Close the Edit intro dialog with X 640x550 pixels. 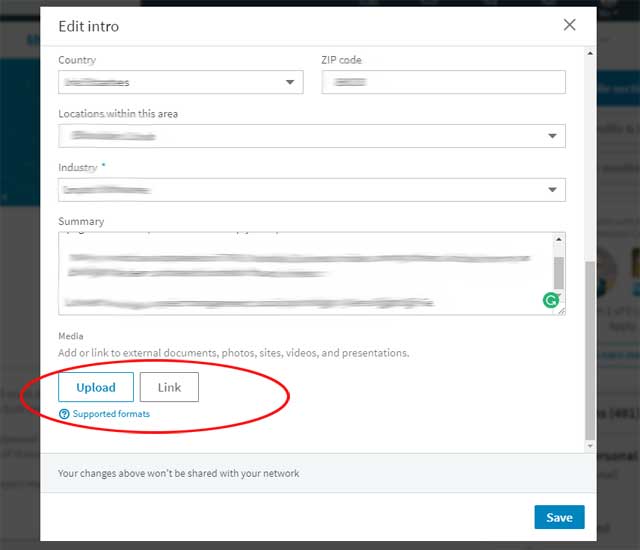[x=569, y=25]
